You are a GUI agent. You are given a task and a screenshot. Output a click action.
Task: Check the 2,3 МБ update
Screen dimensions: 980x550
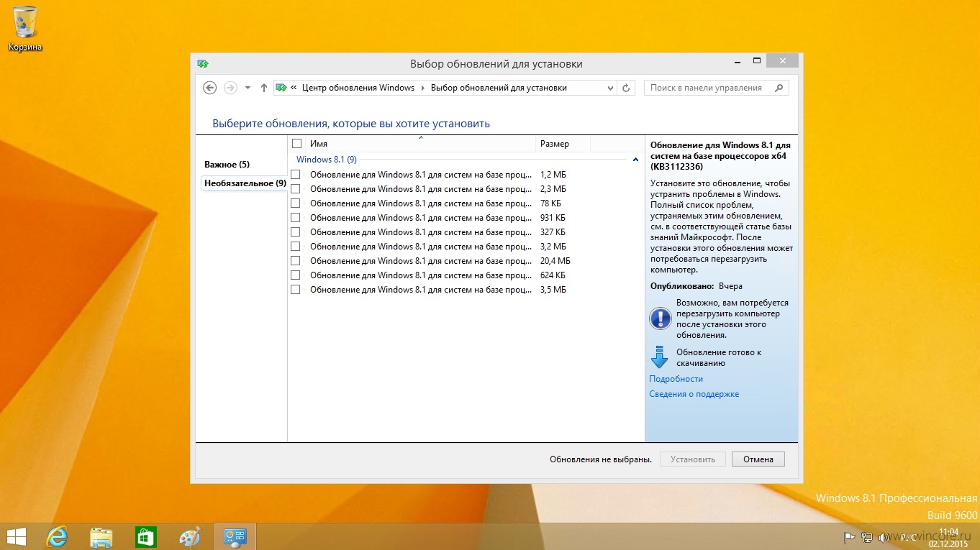pyautogui.click(x=295, y=188)
